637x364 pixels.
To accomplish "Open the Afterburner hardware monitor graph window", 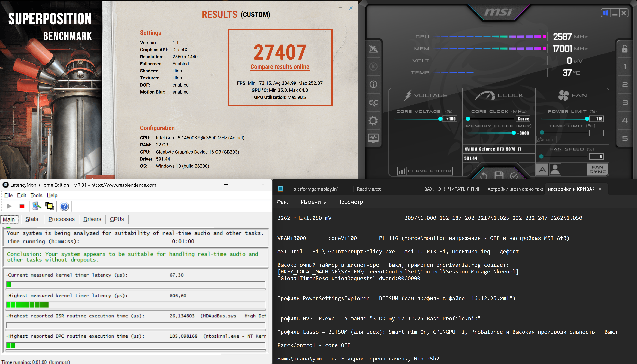I will coord(373,139).
